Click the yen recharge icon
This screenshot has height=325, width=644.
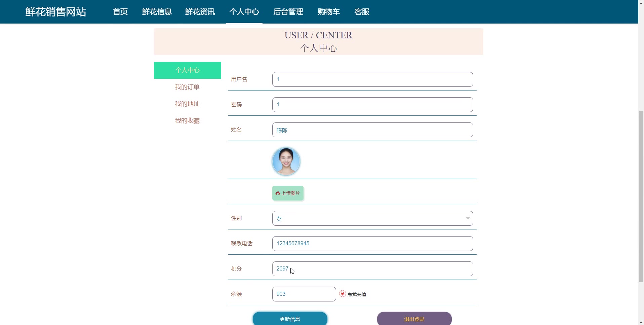coord(343,294)
